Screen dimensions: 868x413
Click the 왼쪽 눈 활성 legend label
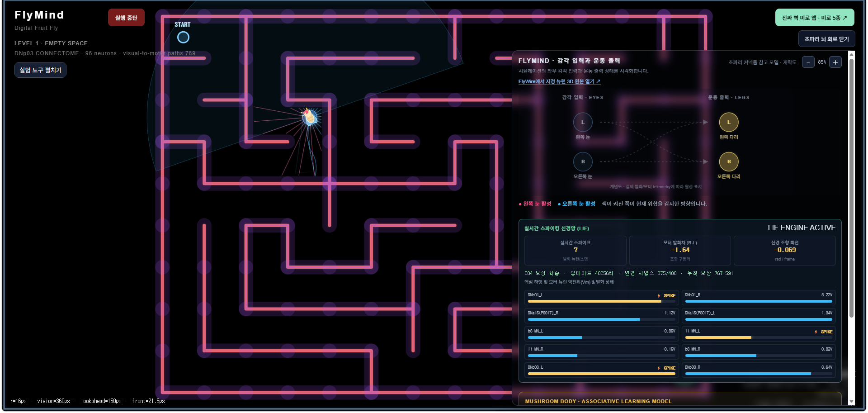tap(535, 204)
